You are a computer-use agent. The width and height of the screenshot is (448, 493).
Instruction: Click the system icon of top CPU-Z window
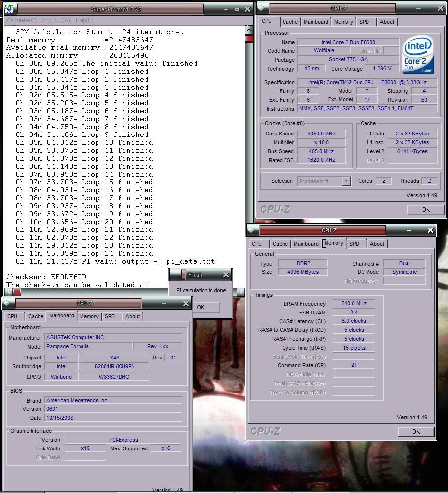click(261, 8)
